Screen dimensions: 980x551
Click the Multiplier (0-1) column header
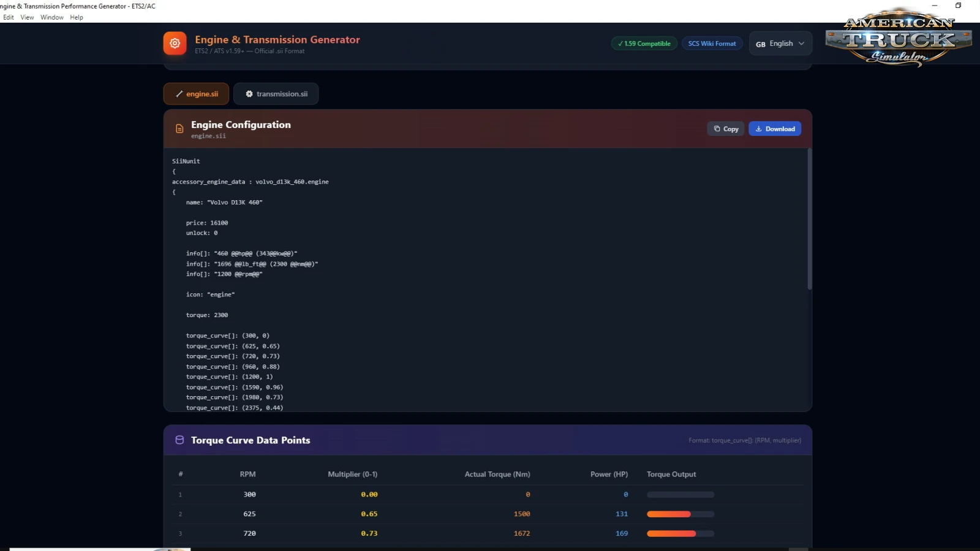point(353,474)
